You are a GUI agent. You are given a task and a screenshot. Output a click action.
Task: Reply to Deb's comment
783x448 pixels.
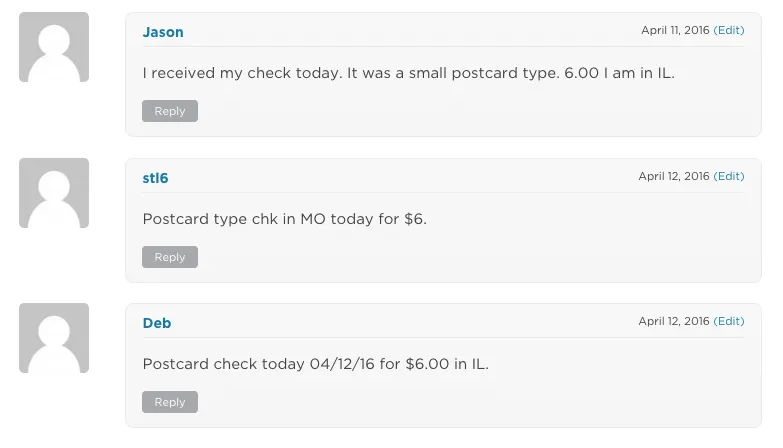click(x=170, y=402)
